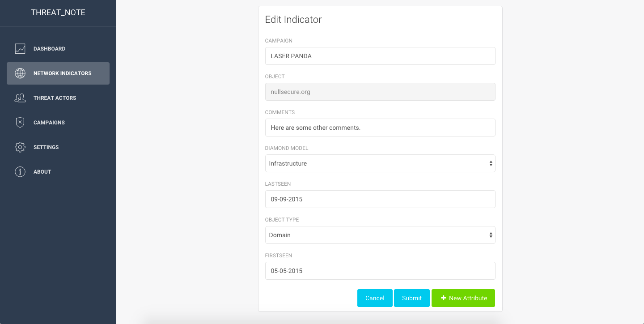This screenshot has width=644, height=324.
Task: Click the THREAT_NOTE title link
Action: 58,13
